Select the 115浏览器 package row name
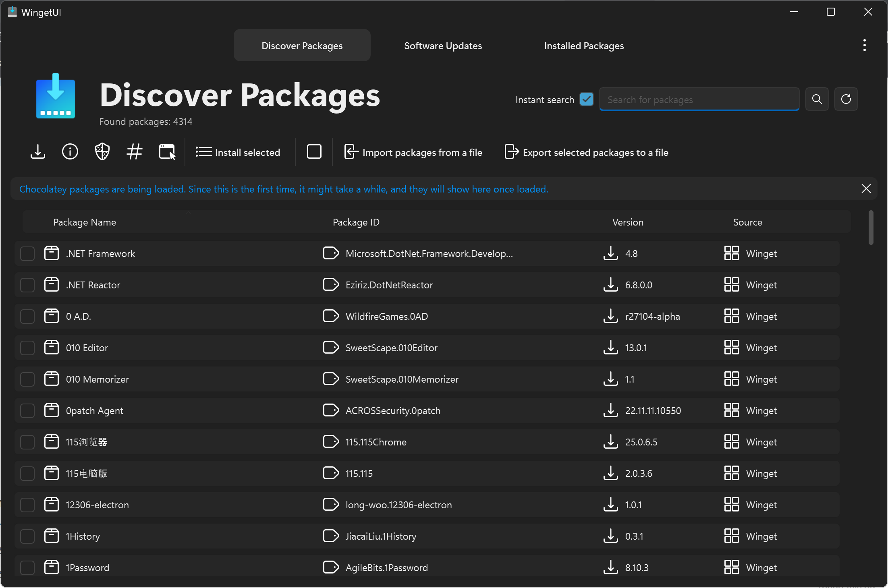This screenshot has width=888, height=588. (x=87, y=442)
